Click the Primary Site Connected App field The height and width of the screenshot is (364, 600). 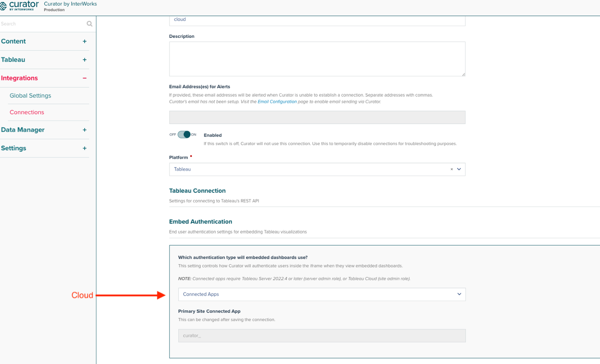point(322,336)
